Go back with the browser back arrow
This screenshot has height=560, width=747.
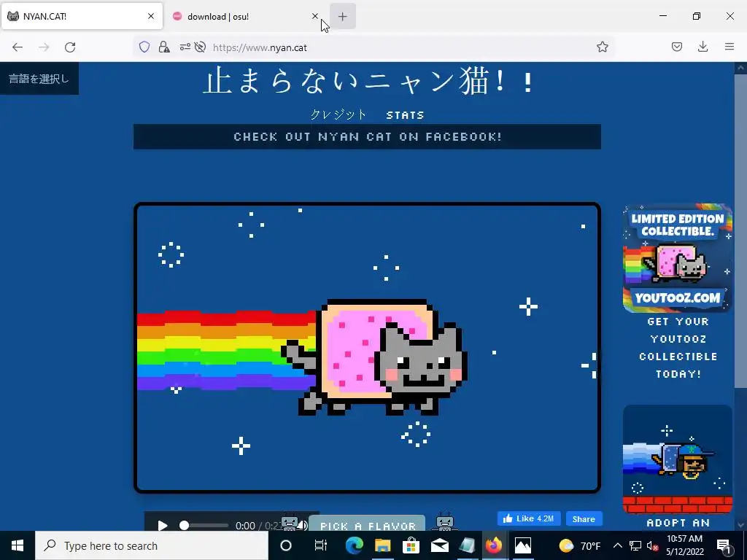point(18,47)
